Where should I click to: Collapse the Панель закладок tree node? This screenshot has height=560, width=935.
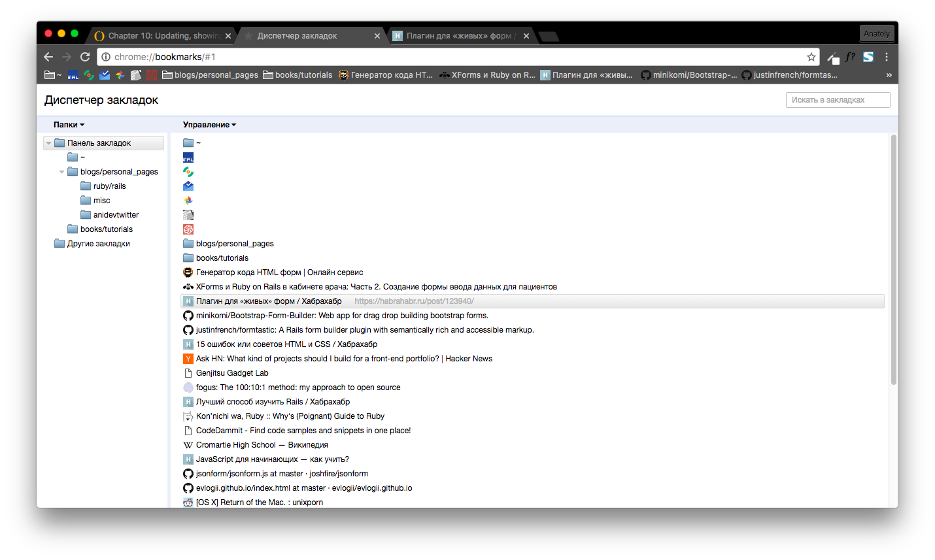(48, 143)
